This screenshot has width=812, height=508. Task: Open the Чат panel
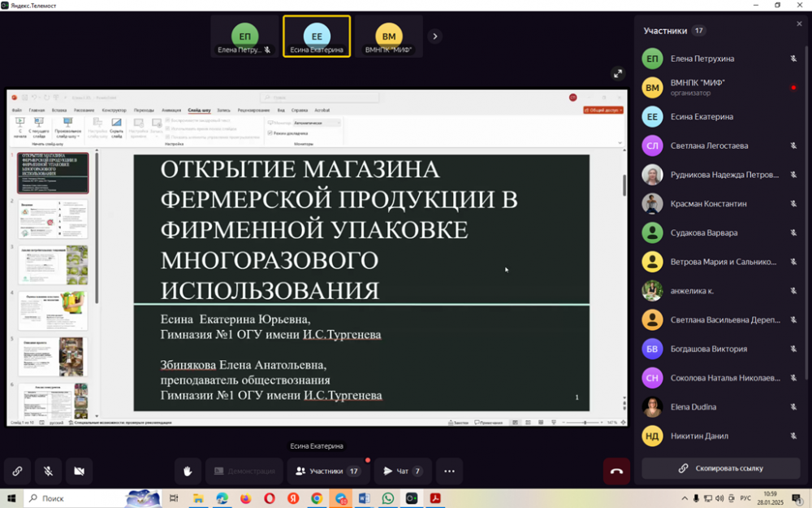402,471
